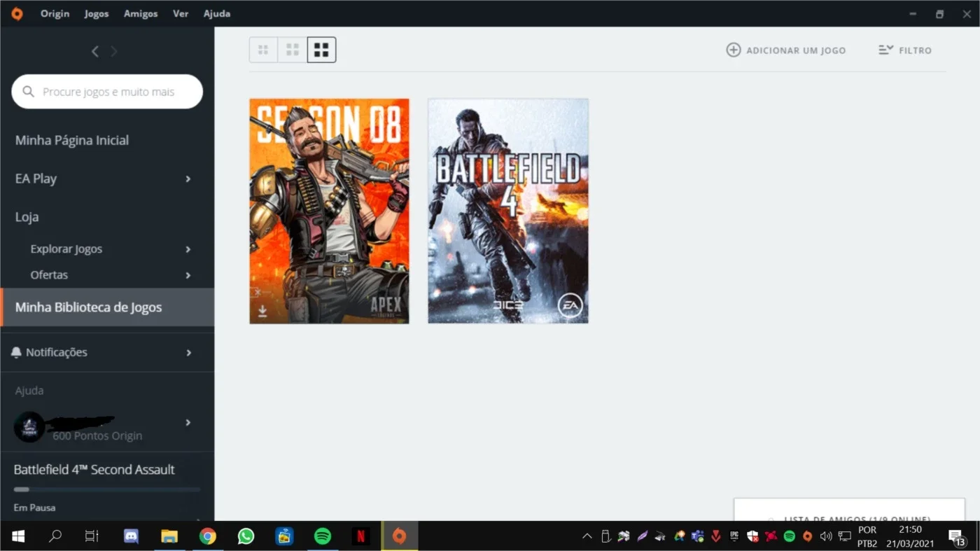
Task: Open Minha Página Inicial
Action: [72, 140]
